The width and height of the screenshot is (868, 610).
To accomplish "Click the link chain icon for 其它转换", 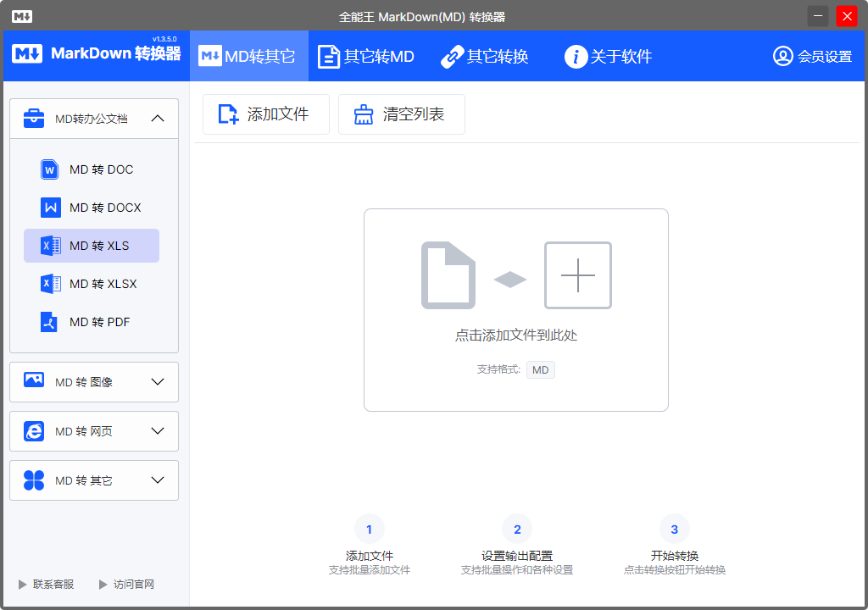I will tap(452, 57).
